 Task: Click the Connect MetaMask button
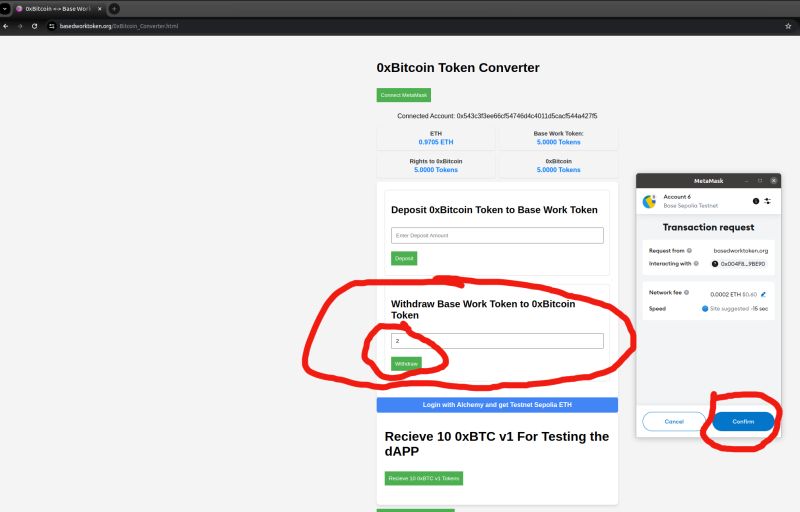404,95
